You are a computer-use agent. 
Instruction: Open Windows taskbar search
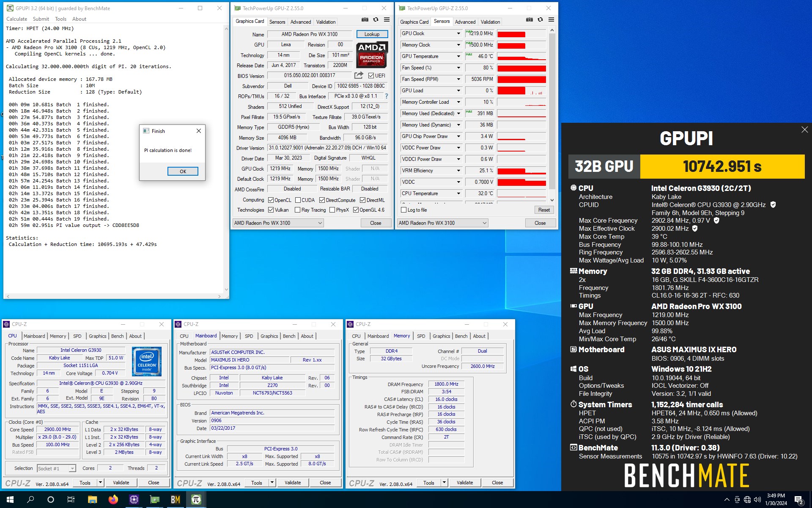pos(30,500)
